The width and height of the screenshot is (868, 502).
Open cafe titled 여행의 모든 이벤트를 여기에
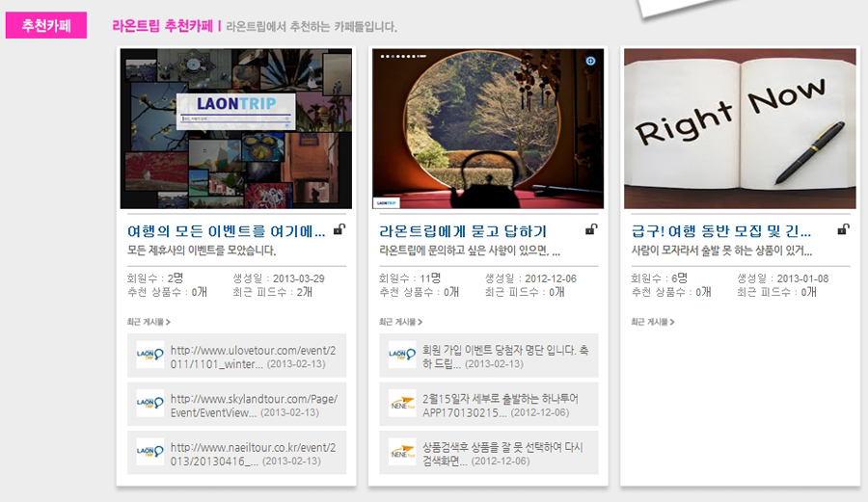click(x=226, y=231)
